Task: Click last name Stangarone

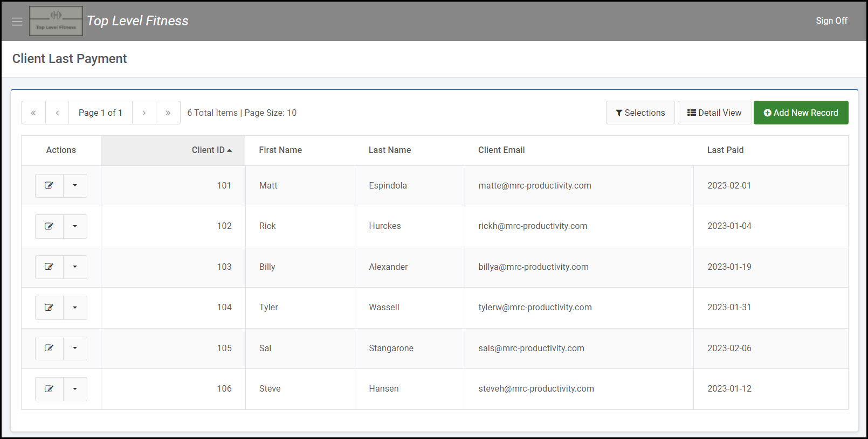Action: pos(391,348)
